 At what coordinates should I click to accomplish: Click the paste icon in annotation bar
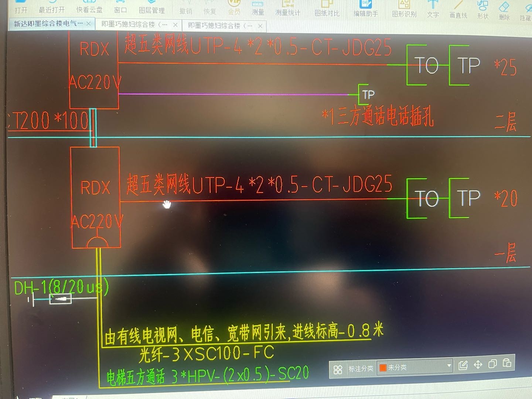[507, 363]
